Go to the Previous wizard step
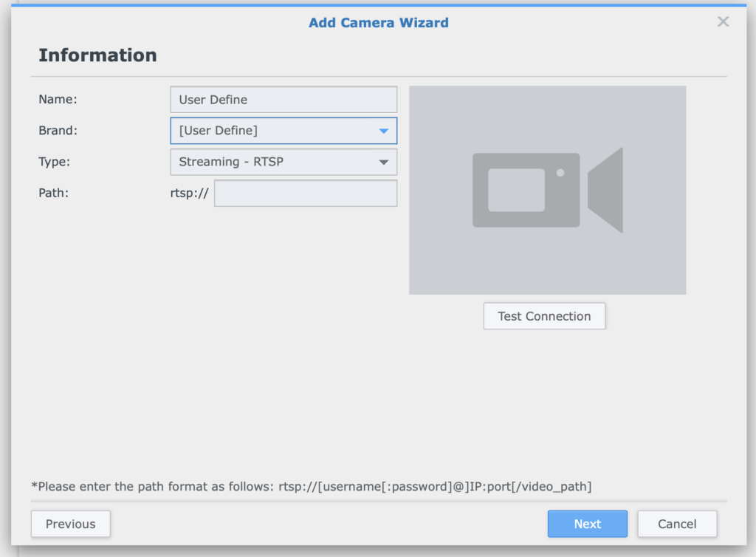Screen dimensions: 756x557 tap(70, 524)
